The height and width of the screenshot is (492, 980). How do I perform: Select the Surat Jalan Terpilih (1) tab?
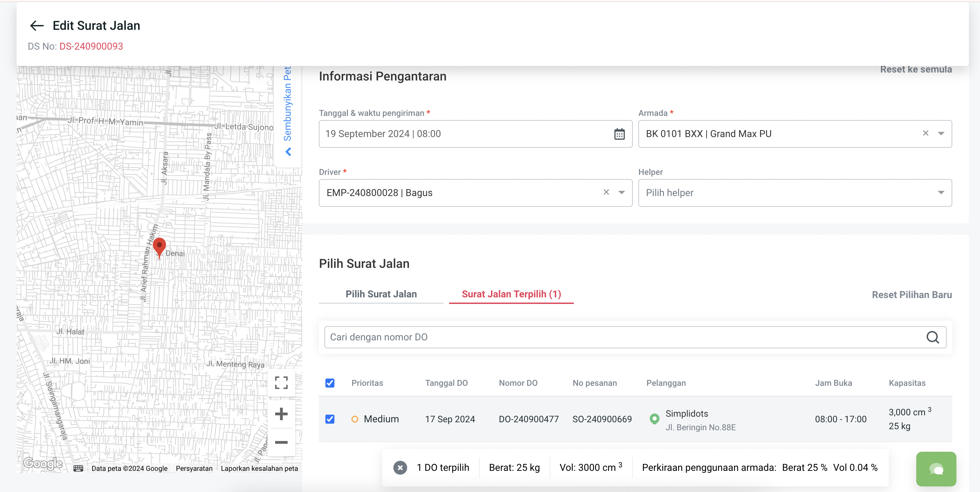point(511,294)
